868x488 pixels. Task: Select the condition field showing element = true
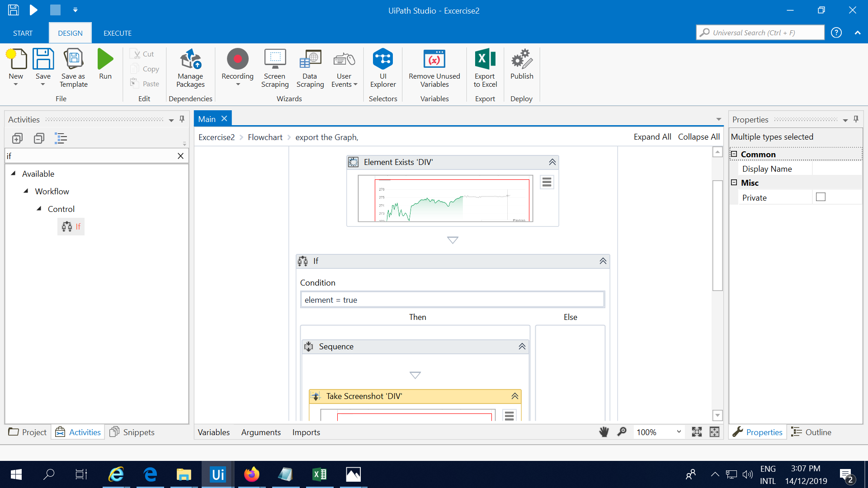[x=452, y=299]
